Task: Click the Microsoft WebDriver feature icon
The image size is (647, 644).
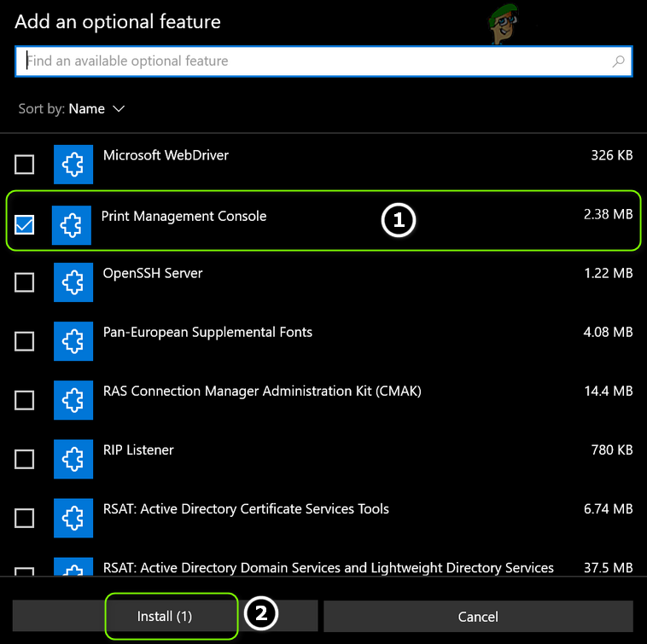Action: click(x=73, y=165)
